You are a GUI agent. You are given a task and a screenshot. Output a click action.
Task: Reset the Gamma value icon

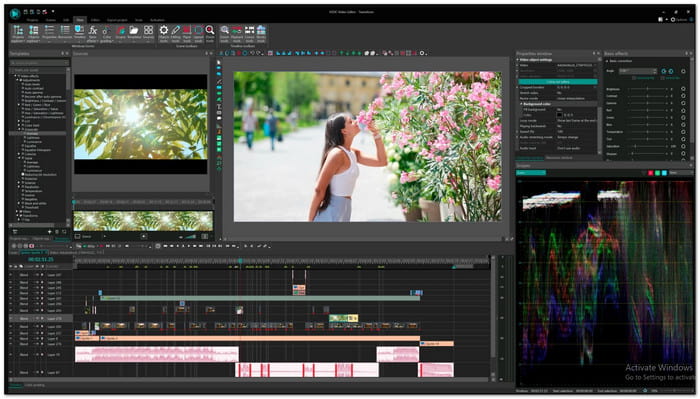pos(683,103)
